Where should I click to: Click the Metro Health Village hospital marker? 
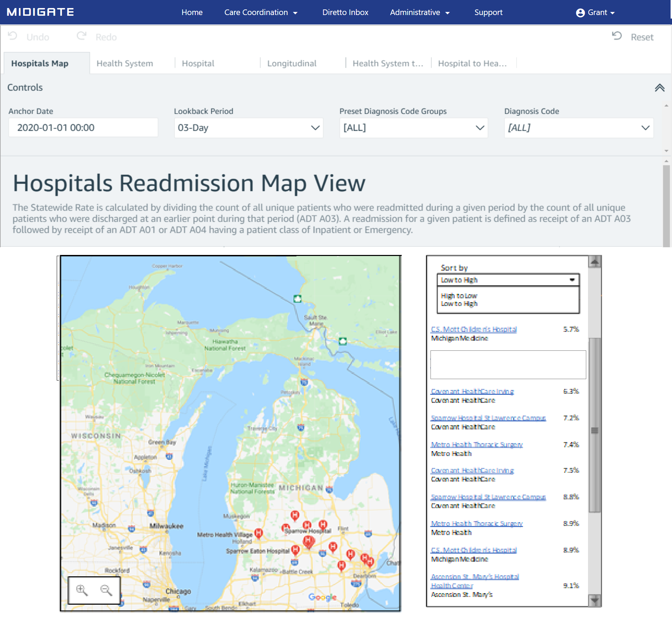(259, 533)
